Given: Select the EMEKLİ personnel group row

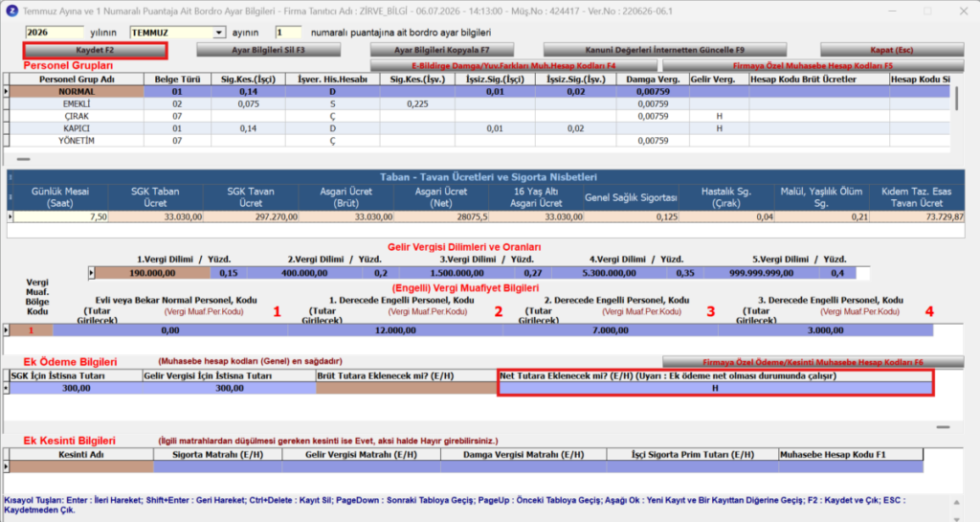Looking at the screenshot, I should (479, 104).
